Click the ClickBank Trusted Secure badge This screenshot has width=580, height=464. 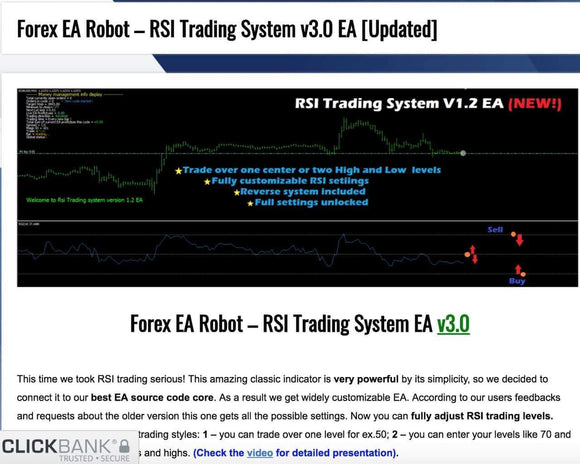pos(69,447)
